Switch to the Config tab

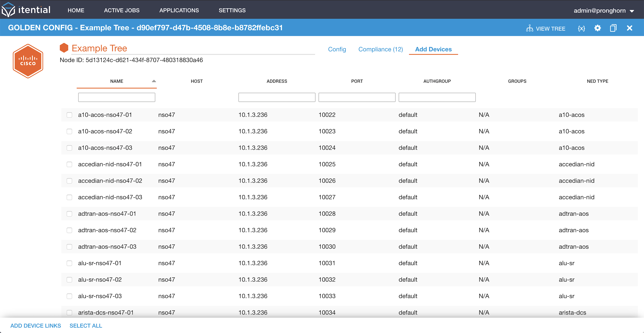[x=337, y=49]
